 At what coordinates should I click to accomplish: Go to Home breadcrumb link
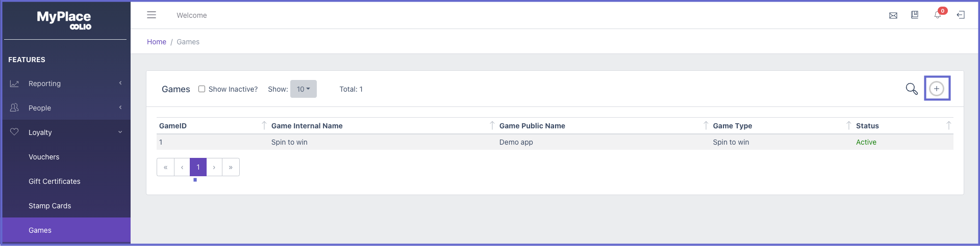[x=157, y=42]
